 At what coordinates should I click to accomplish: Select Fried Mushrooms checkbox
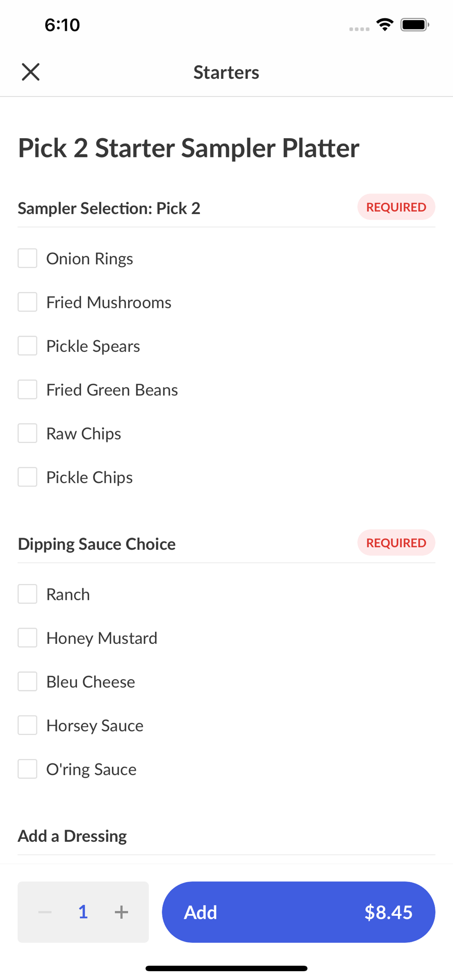point(27,302)
